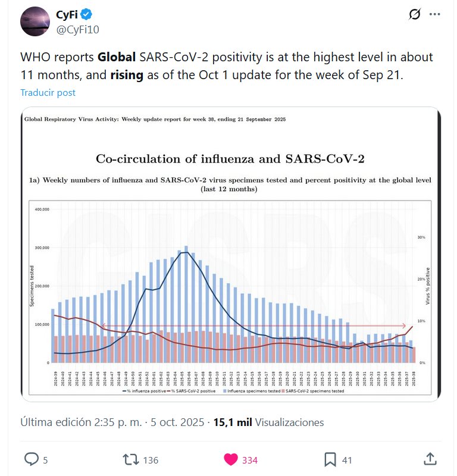The width and height of the screenshot is (457, 476).
Task: Click the chart title about co-circulation
Action: pyautogui.click(x=230, y=159)
